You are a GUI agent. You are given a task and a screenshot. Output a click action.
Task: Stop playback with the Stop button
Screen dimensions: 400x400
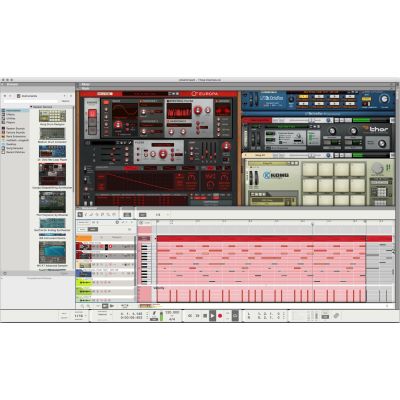click(205, 315)
